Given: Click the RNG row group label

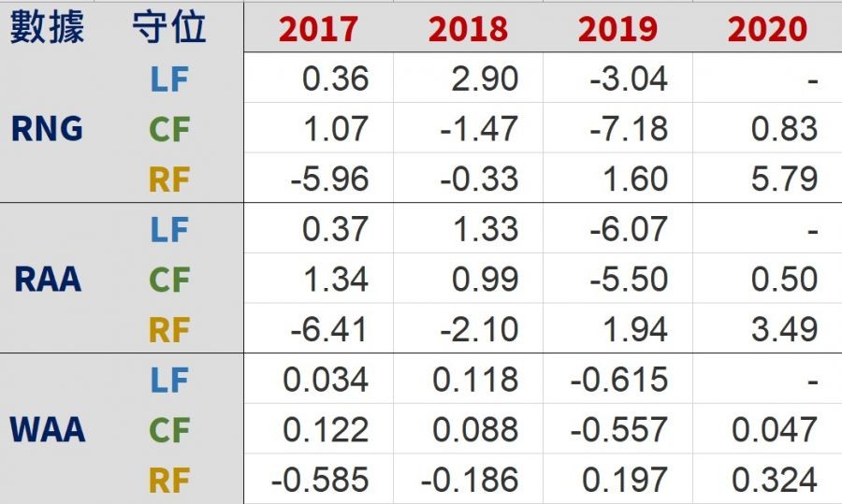Looking at the screenshot, I should 47,128.
